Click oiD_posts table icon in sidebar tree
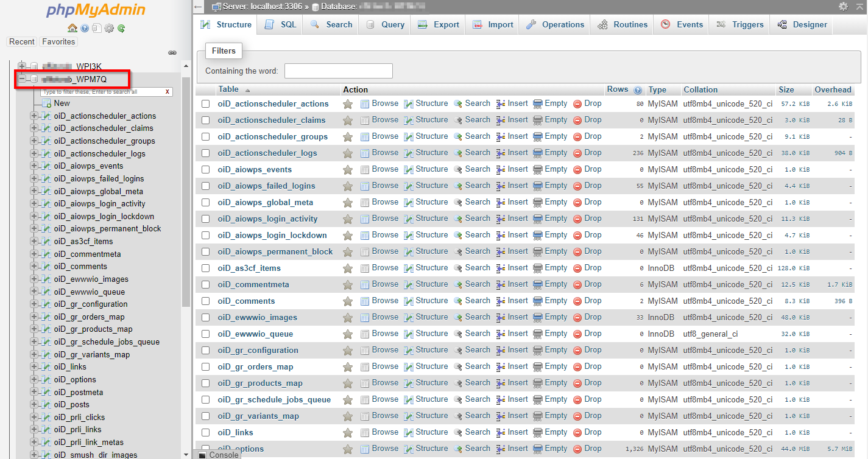The width and height of the screenshot is (868, 459). click(46, 405)
